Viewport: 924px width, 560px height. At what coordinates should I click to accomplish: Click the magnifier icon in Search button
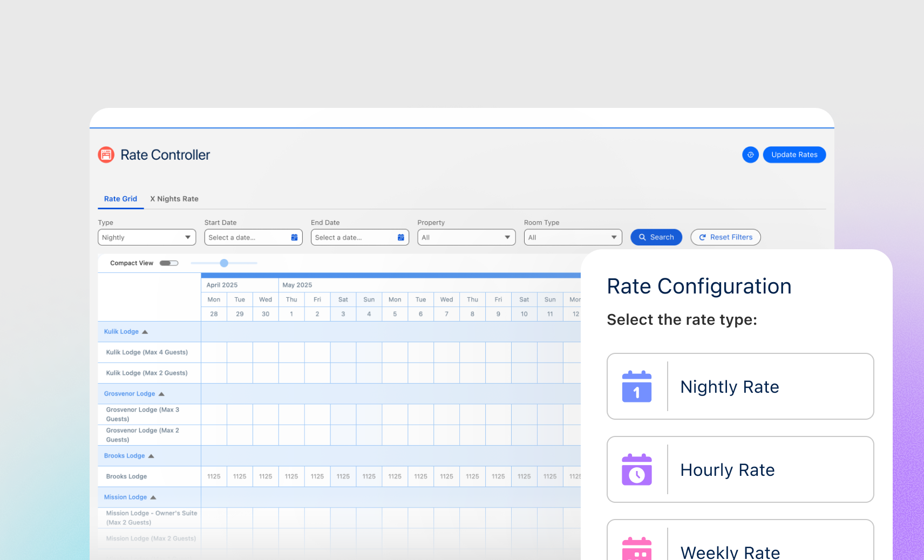click(642, 237)
